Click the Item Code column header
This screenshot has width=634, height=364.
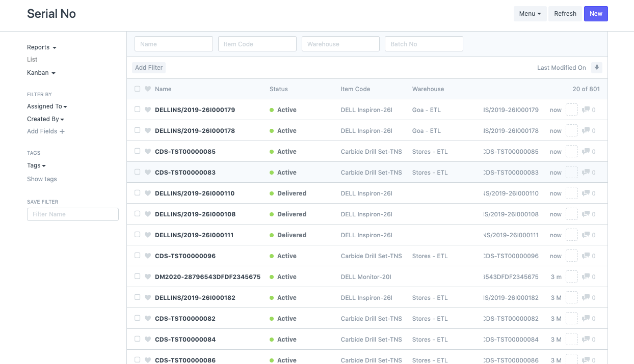click(x=355, y=89)
